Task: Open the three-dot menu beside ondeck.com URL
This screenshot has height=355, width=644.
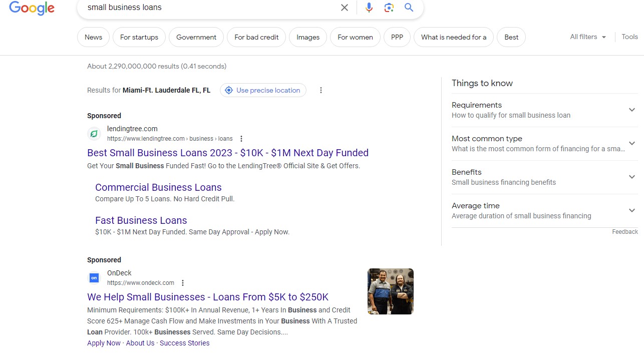Action: coord(183,283)
